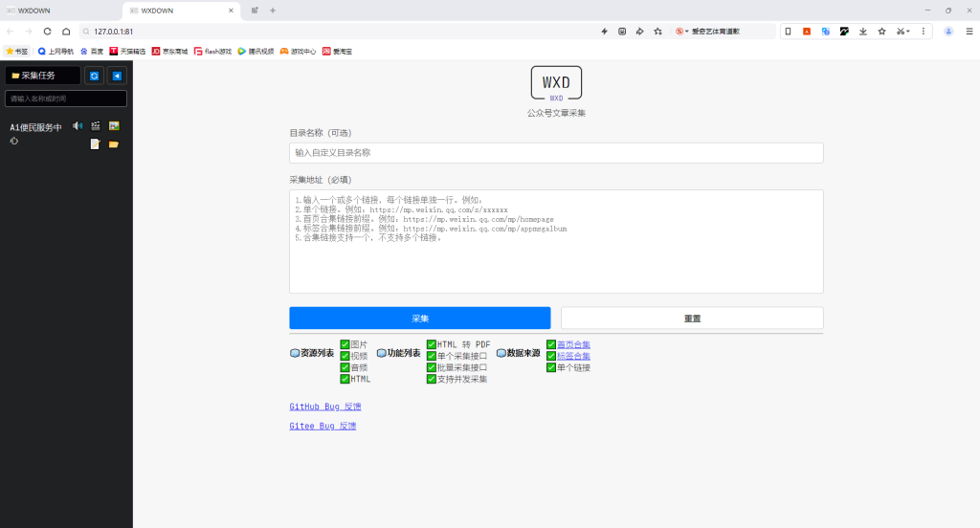
Task: Click the lightning speed-mode icon in address bar
Action: [605, 32]
